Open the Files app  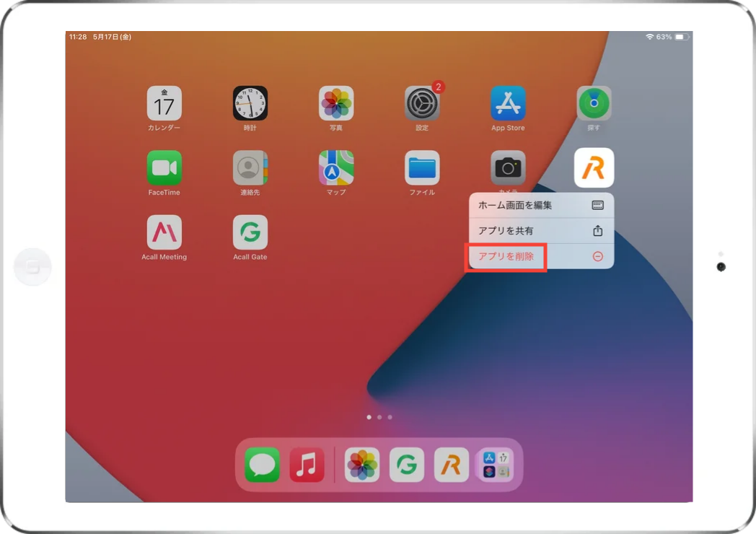pyautogui.click(x=422, y=168)
